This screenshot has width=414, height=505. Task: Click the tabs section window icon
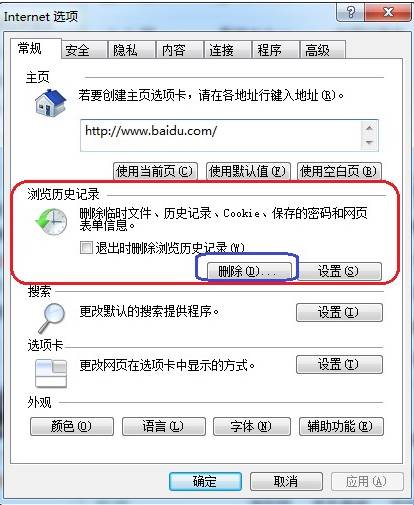(51, 373)
